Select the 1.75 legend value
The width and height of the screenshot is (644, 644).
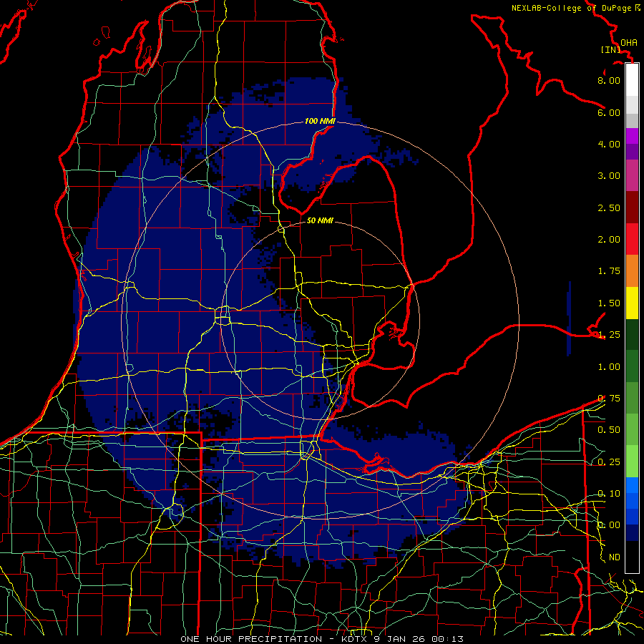609,271
